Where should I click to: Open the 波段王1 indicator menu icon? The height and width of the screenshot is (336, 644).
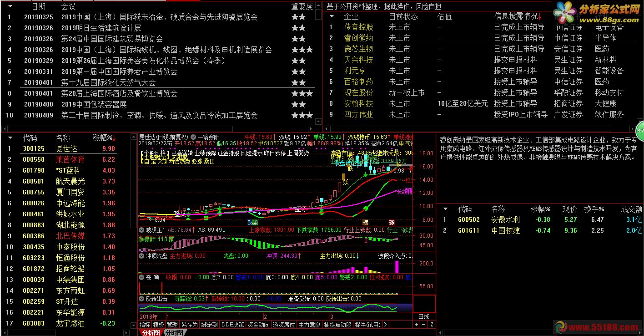[x=141, y=230]
